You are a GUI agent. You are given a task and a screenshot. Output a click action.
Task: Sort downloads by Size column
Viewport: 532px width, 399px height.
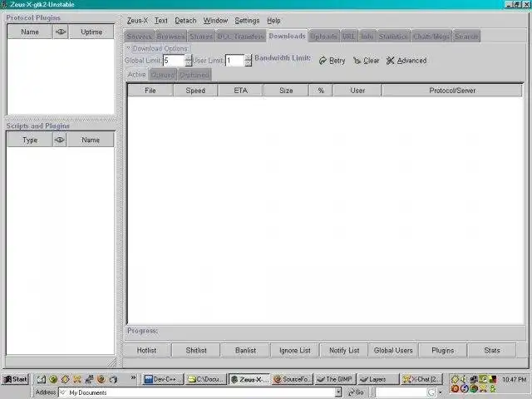point(286,91)
